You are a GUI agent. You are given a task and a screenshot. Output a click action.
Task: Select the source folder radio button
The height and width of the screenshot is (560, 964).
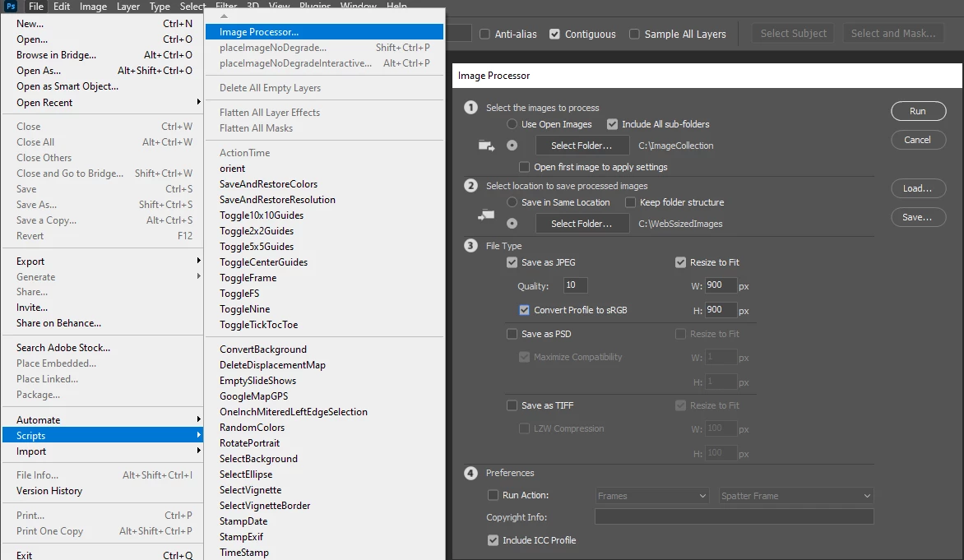click(512, 146)
